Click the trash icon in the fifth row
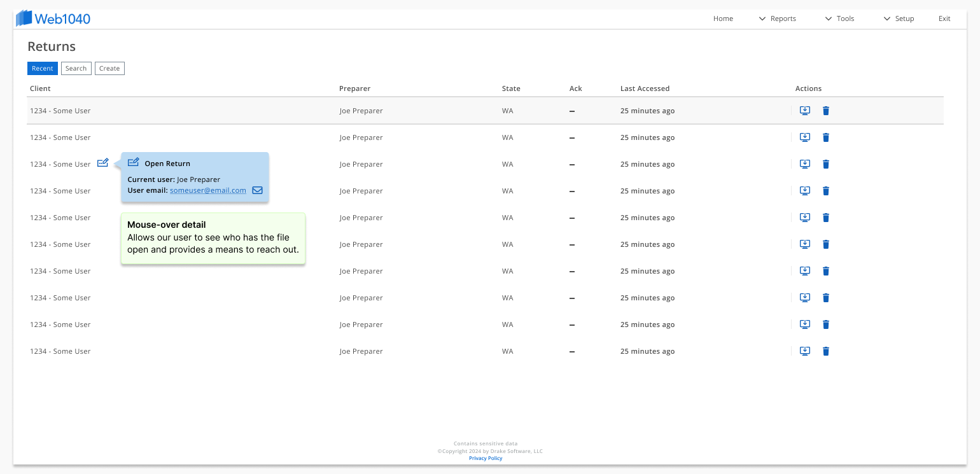Viewport: 980px width, 474px height. (x=825, y=218)
